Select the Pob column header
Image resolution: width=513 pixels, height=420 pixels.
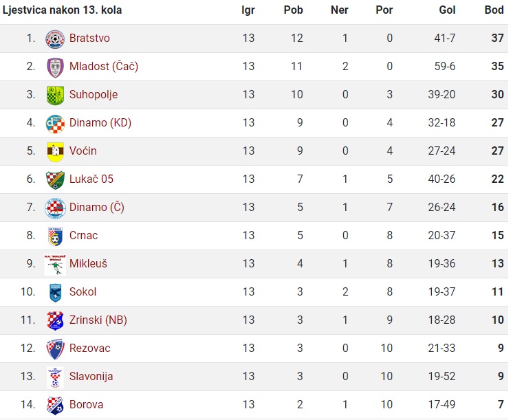(x=293, y=10)
